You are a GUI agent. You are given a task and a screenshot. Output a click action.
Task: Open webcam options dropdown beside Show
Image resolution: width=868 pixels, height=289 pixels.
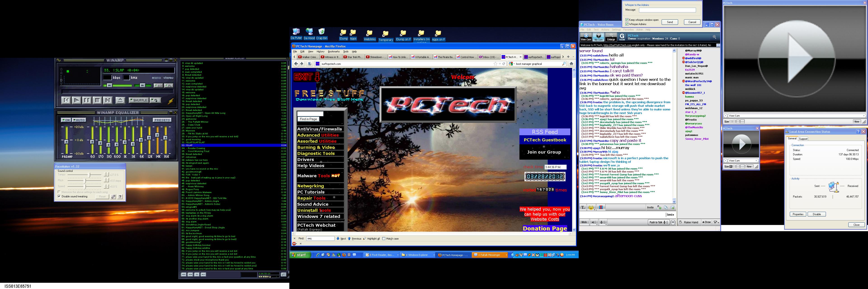[x=716, y=222]
